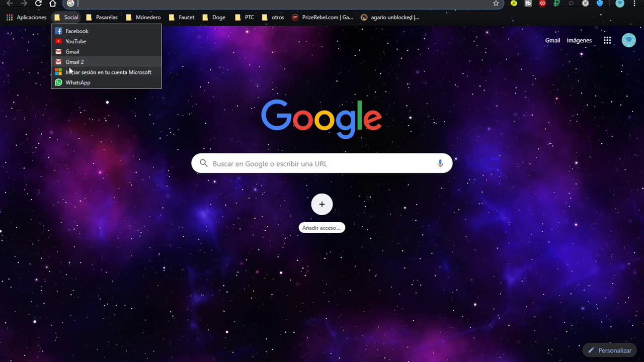Click the Personalizar button
Image resolution: width=644 pixels, height=362 pixels.
pyautogui.click(x=609, y=350)
